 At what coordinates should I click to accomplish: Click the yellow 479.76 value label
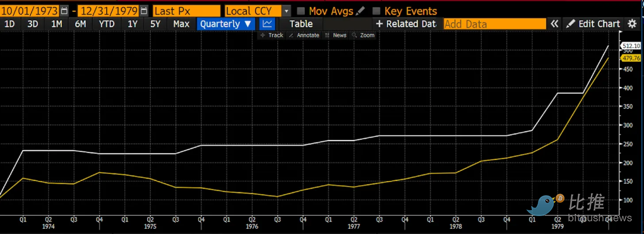[631, 58]
